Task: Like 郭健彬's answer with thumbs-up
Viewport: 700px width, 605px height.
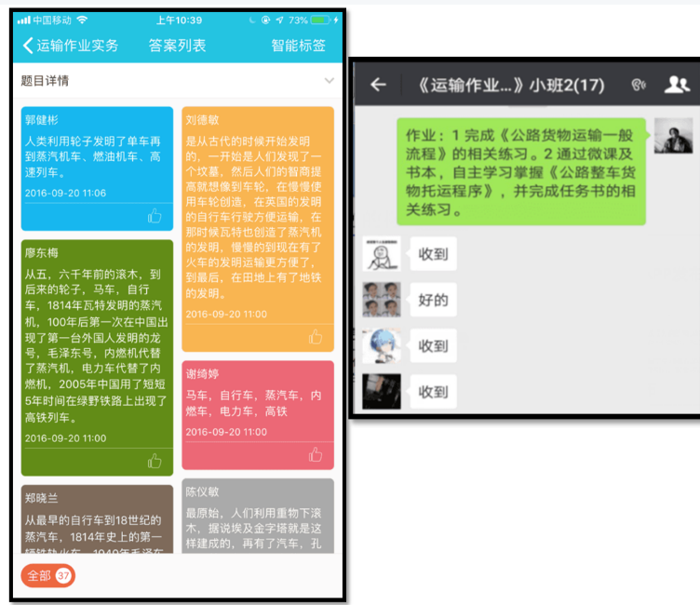Action: [155, 216]
